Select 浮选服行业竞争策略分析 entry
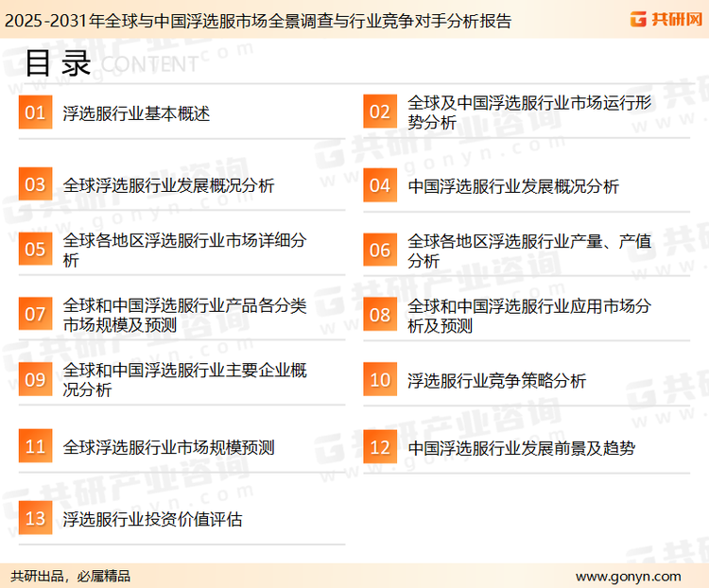Screen dimensions: 709x588 497,381
